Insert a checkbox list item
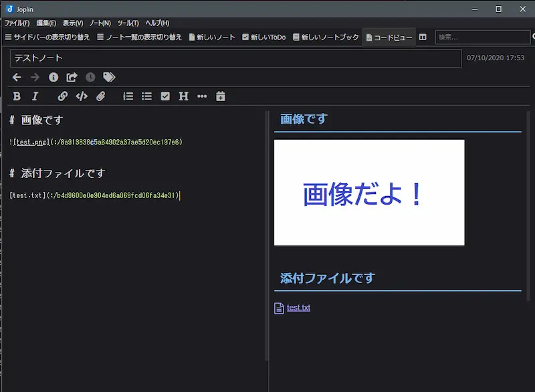 pyautogui.click(x=165, y=96)
